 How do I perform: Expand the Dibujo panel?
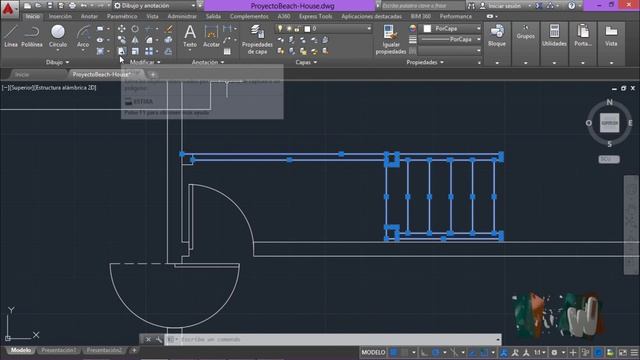[57, 62]
